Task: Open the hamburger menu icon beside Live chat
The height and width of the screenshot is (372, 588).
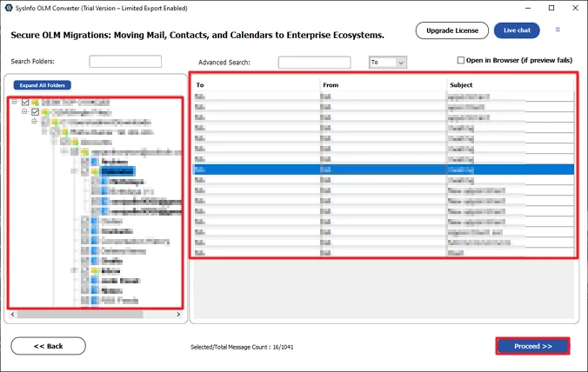Action: tap(558, 30)
